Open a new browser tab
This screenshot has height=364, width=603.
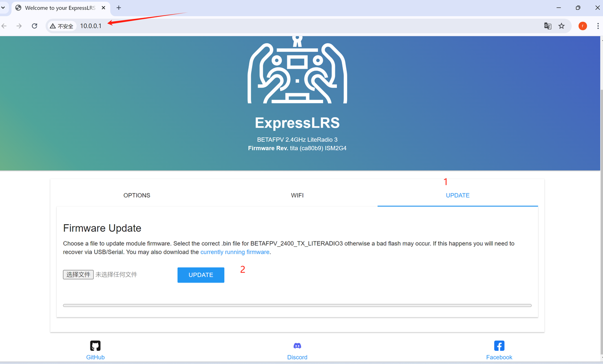119,8
